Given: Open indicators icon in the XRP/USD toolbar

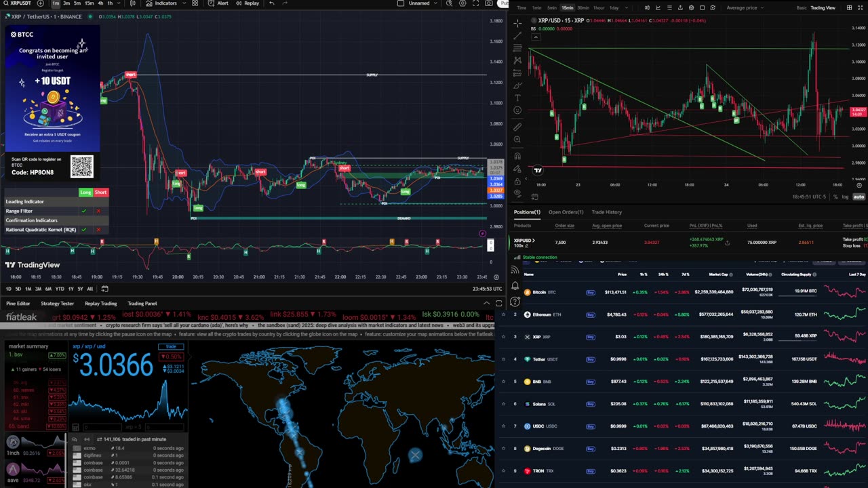Looking at the screenshot, I should tap(658, 7).
